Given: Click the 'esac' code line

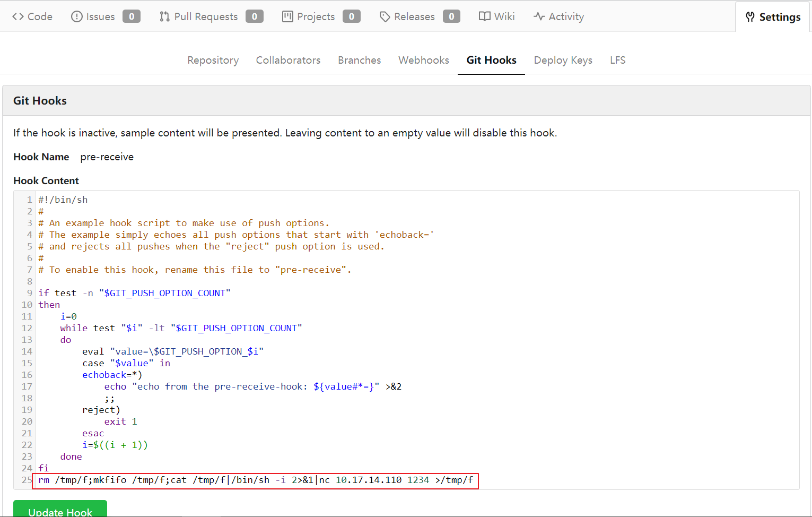Looking at the screenshot, I should tap(93, 433).
